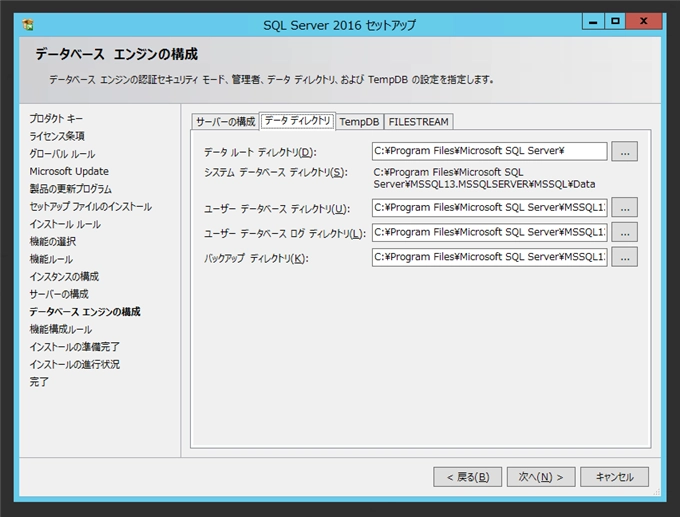This screenshot has width=680, height=517.
Task: Select the データ ディレクトリ tab
Action: 298,121
